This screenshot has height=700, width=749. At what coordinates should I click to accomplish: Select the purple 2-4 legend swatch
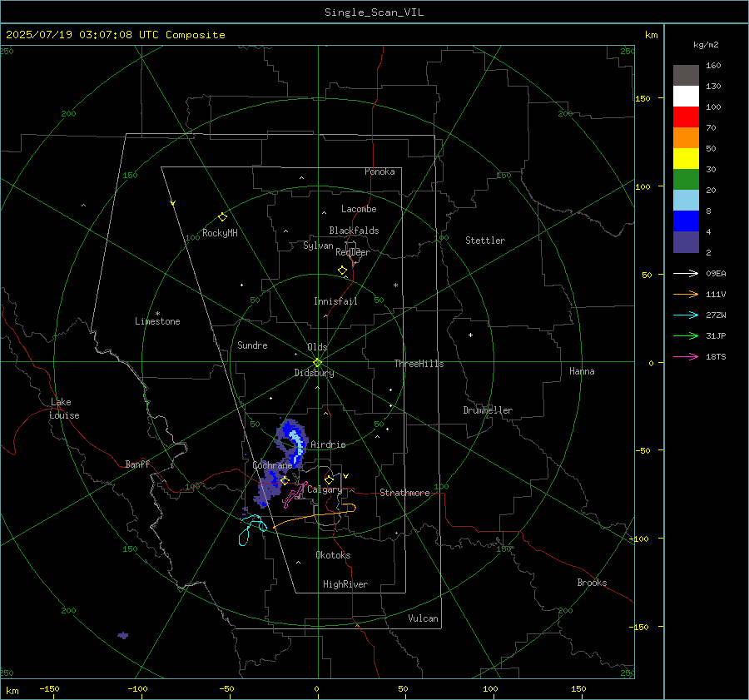point(686,241)
